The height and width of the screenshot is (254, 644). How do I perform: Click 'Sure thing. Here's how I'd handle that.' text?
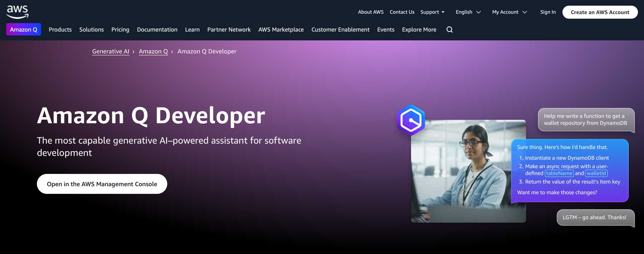[x=562, y=147]
